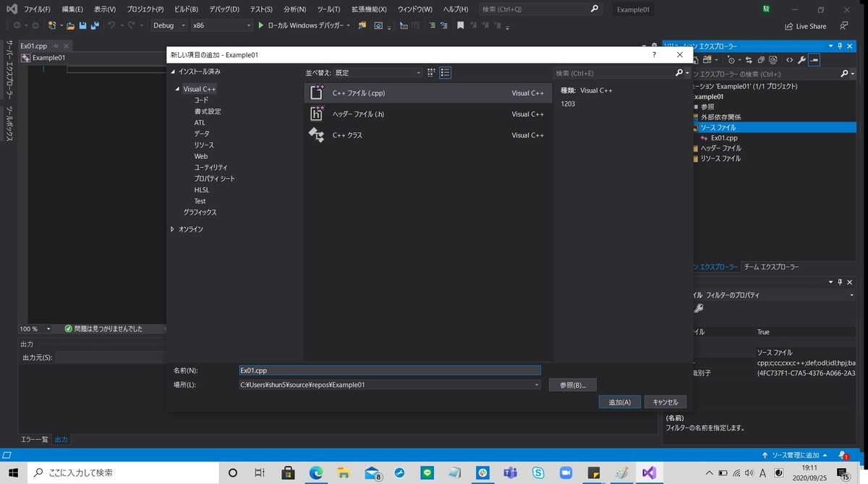868x484 pixels.
Task: Click the dialog search box 検索 (Ctrl+E)
Action: pyautogui.click(x=614, y=72)
